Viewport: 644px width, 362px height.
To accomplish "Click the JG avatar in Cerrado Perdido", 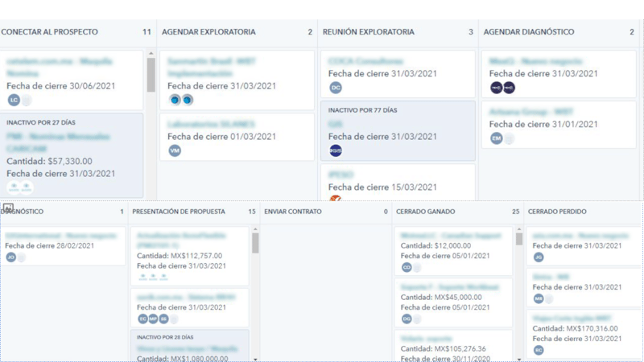I will 539,257.
